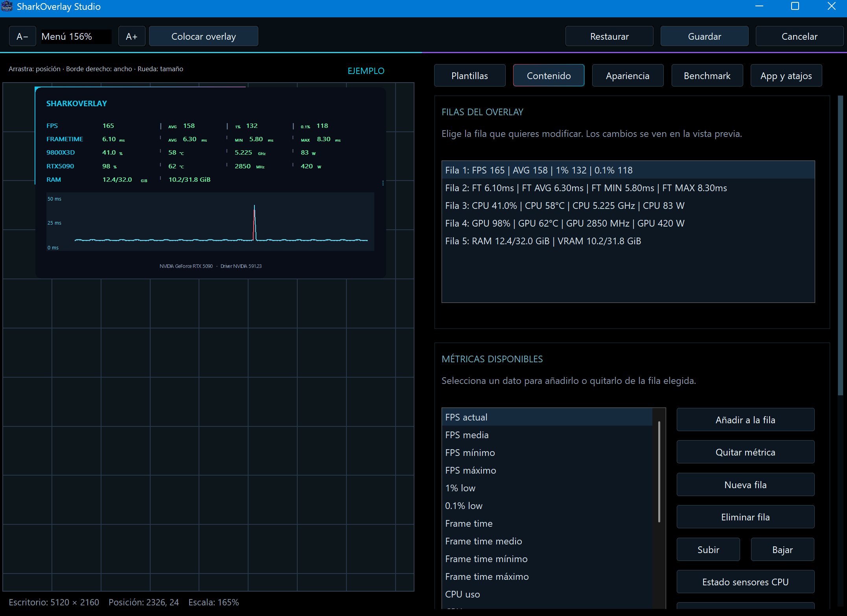Select 0.1% low metric
Viewport: 847px width, 616px height.
pos(547,505)
